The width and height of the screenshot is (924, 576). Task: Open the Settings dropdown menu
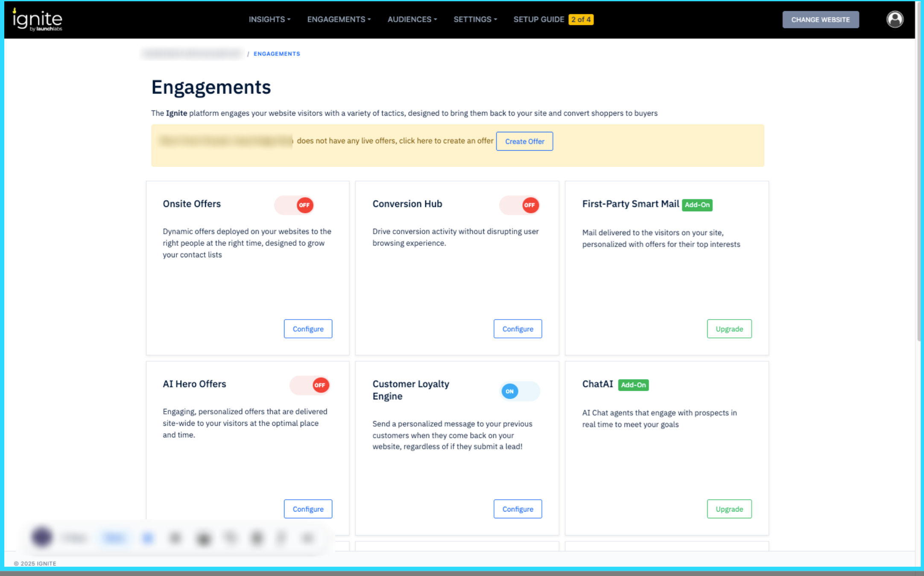pyautogui.click(x=475, y=20)
